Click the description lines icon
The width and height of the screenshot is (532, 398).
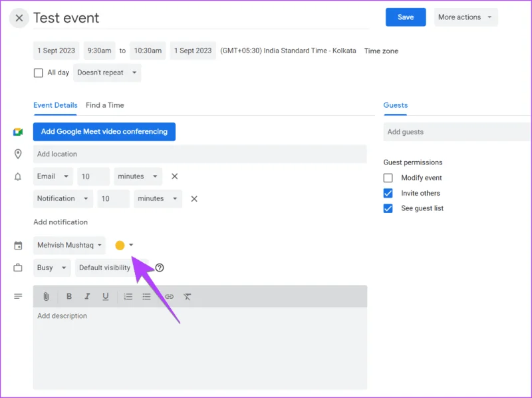coord(18,296)
